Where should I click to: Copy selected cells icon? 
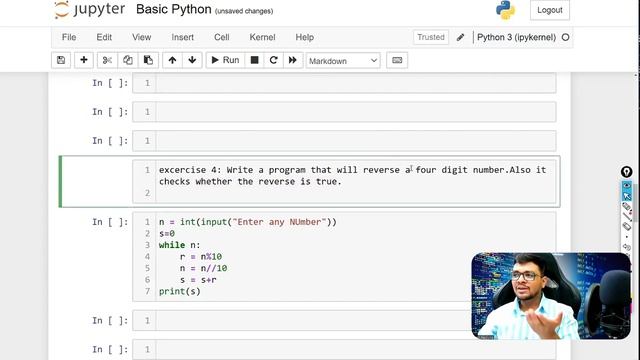(x=127, y=60)
